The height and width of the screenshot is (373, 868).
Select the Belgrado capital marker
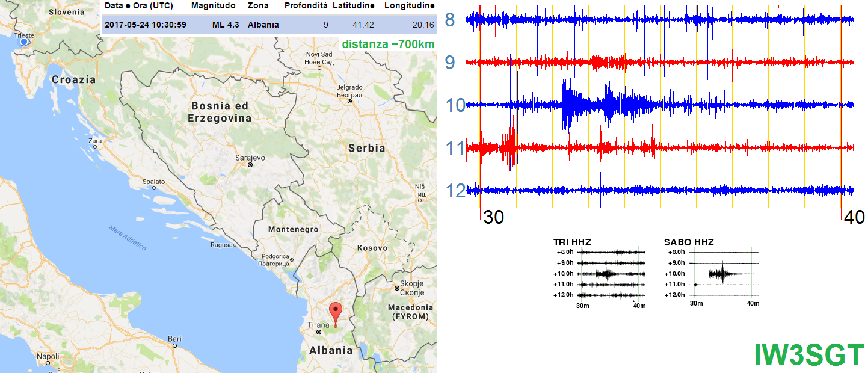pyautogui.click(x=349, y=102)
